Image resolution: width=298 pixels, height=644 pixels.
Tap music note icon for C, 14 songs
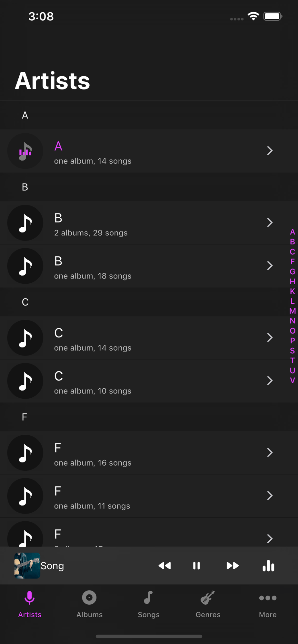coord(25,338)
